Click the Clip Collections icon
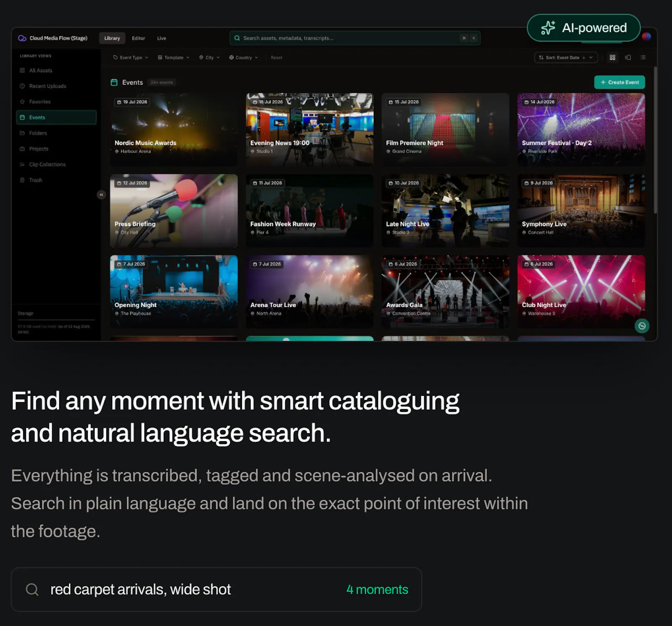 (x=22, y=164)
